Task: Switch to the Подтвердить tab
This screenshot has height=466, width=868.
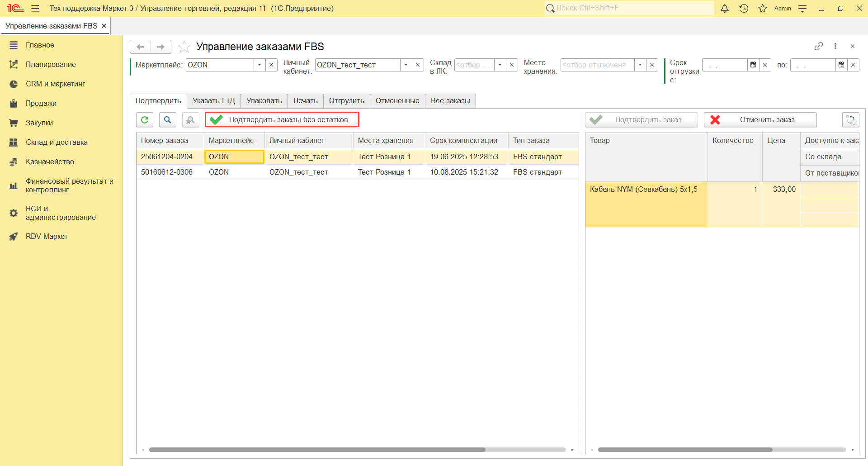Action: [x=158, y=100]
